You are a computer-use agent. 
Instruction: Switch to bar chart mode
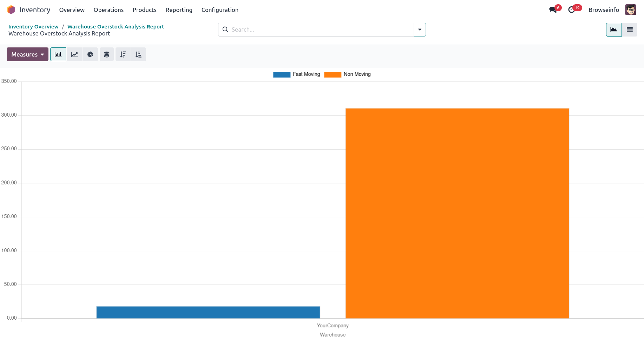tap(58, 54)
